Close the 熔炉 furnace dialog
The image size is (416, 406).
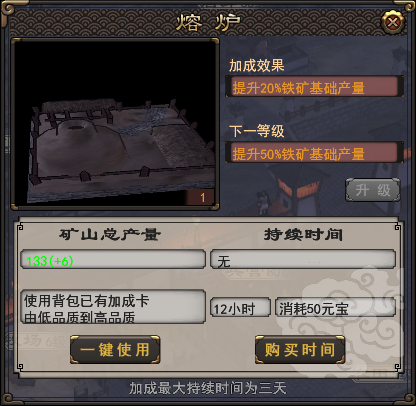(393, 22)
